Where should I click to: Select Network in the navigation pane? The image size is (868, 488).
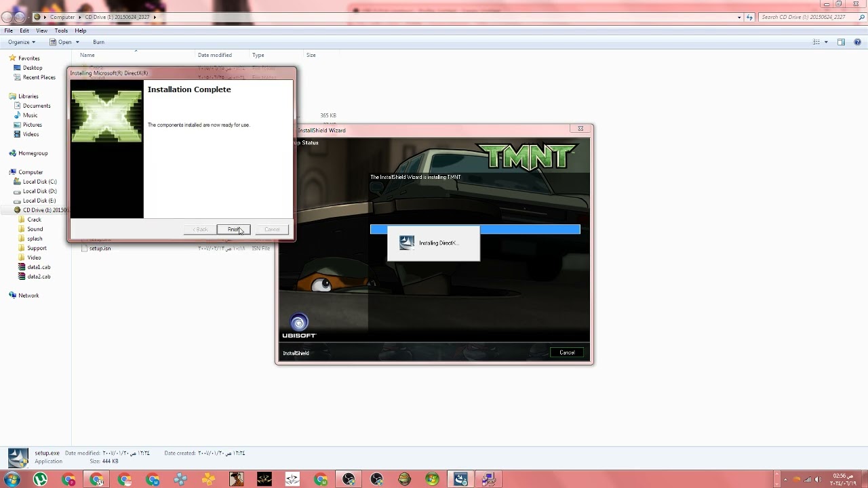pyautogui.click(x=28, y=296)
